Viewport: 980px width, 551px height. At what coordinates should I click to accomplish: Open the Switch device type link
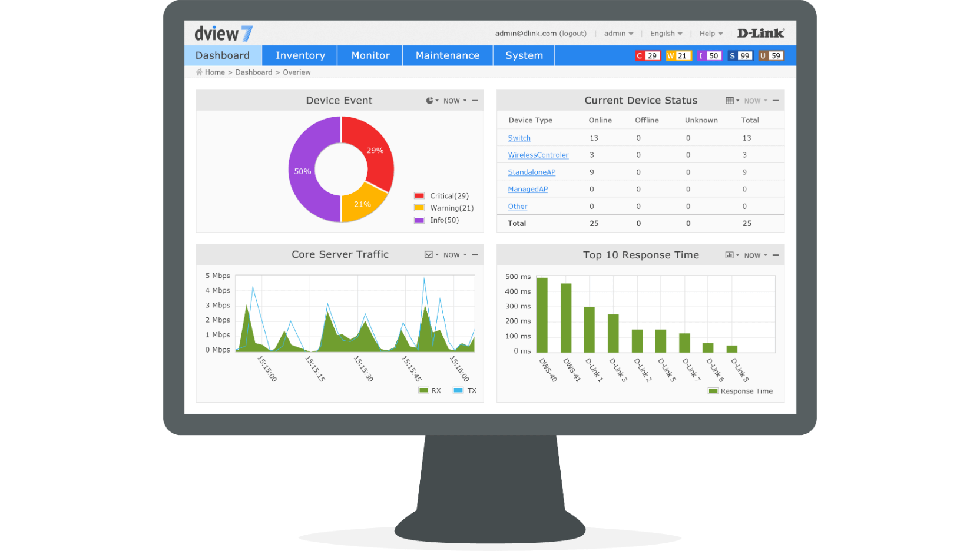(x=519, y=138)
